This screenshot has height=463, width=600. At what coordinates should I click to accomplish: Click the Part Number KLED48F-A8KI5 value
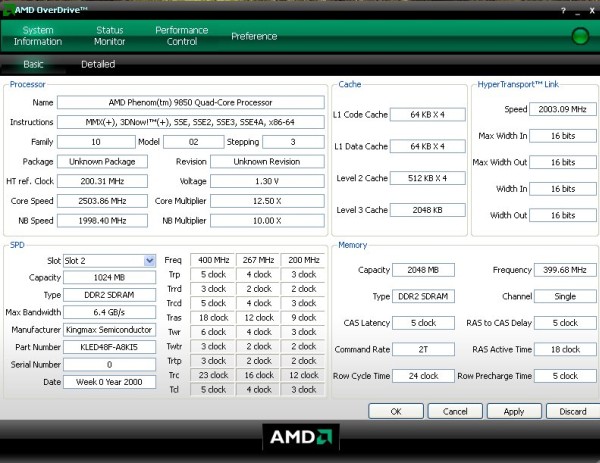click(x=109, y=347)
